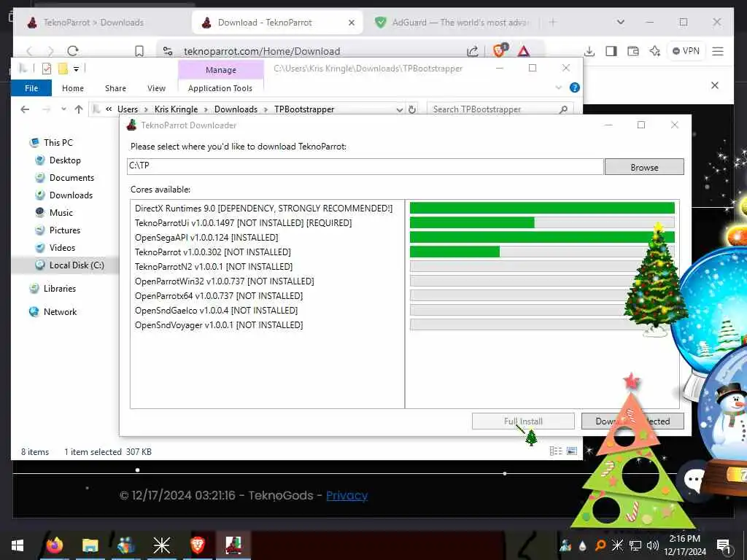Open the notification center icon
Viewport: 747px width, 560px height.
724,545
